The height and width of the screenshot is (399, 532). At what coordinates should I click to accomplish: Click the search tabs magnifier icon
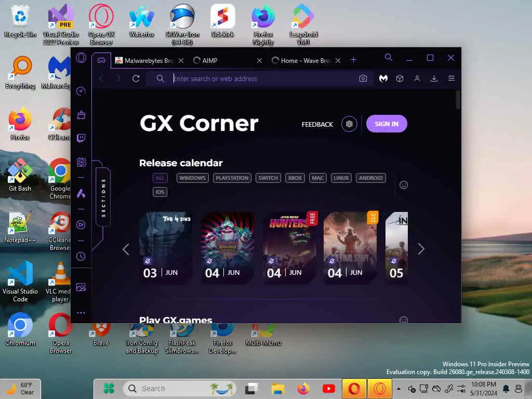(x=389, y=57)
